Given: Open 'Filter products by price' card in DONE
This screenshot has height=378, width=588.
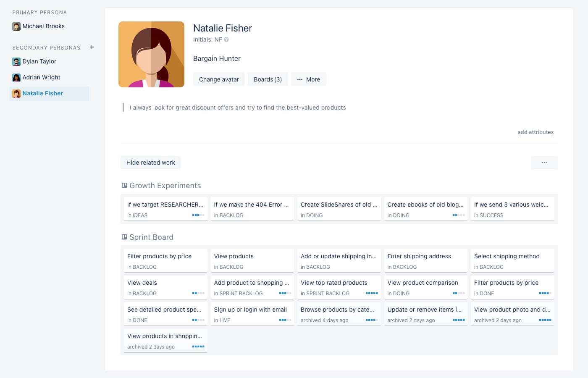Looking at the screenshot, I should [x=512, y=287].
